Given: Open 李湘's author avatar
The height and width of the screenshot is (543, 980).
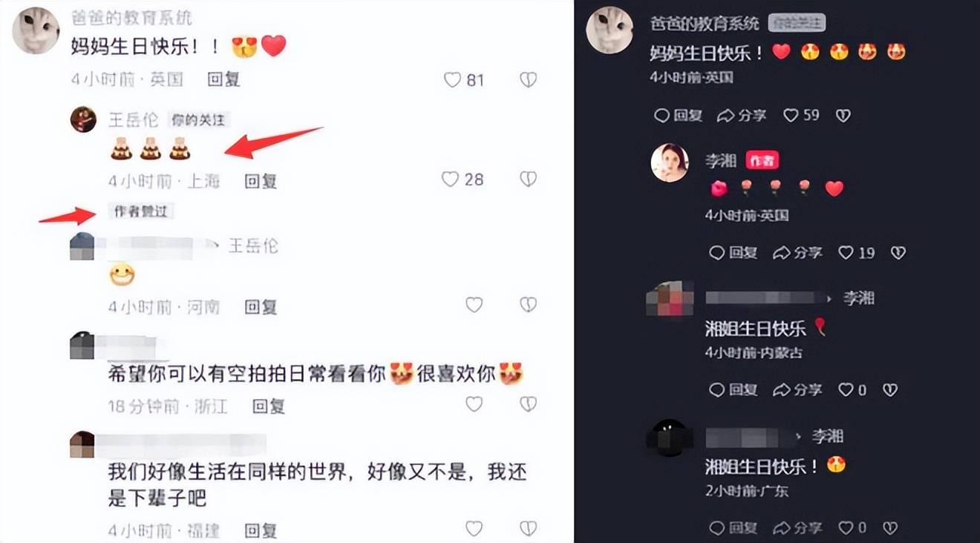Looking at the screenshot, I should [670, 162].
